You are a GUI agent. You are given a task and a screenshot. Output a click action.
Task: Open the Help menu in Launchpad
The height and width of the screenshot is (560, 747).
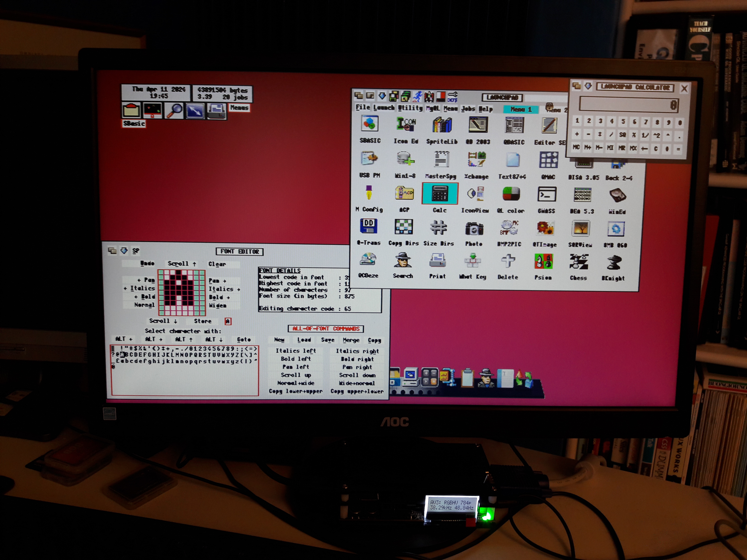coord(486,109)
